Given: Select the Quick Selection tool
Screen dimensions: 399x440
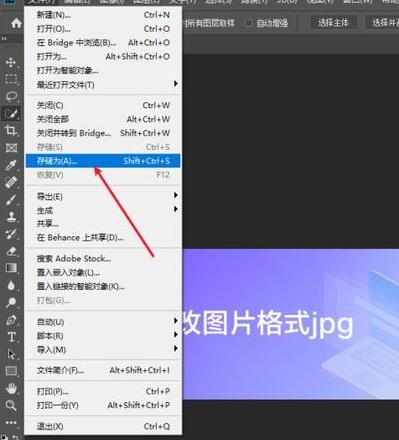Looking at the screenshot, I should 11,113.
